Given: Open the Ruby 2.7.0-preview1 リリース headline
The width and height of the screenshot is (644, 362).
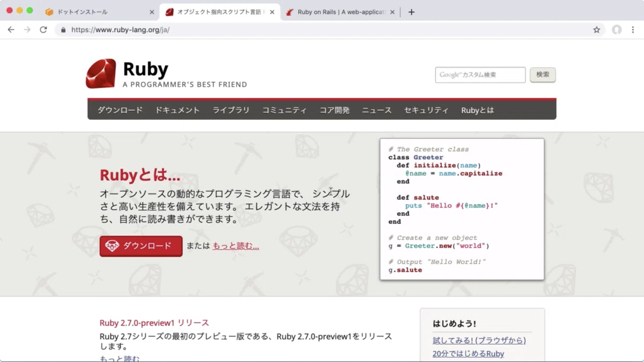Looking at the screenshot, I should (154, 323).
